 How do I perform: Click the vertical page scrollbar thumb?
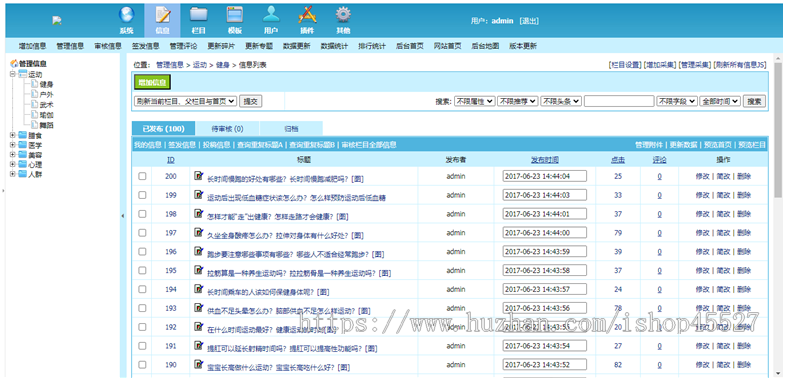[x=777, y=130]
